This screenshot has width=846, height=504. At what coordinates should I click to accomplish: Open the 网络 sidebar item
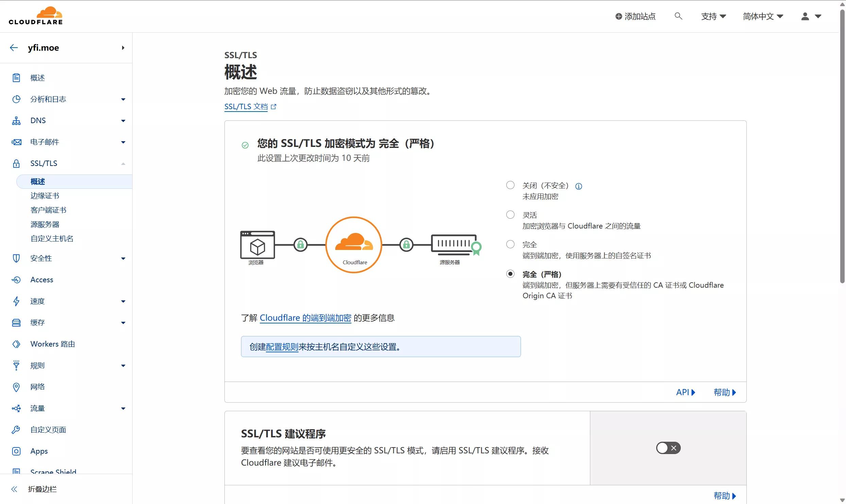[x=37, y=387]
